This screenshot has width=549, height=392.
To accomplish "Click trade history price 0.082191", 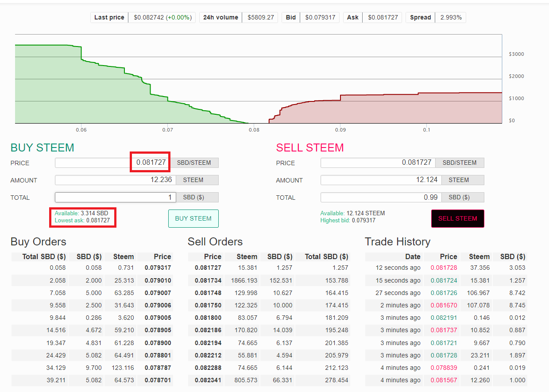I will pyautogui.click(x=444, y=318).
